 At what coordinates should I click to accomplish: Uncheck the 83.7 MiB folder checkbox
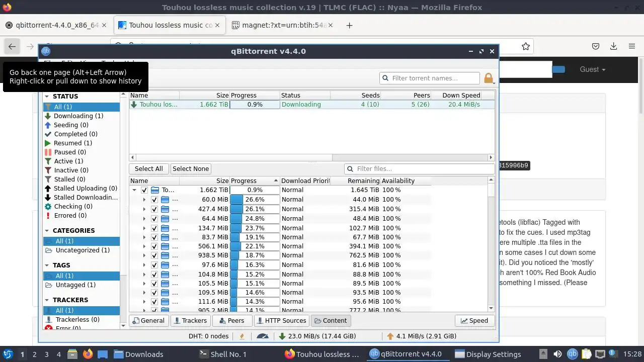point(154,237)
